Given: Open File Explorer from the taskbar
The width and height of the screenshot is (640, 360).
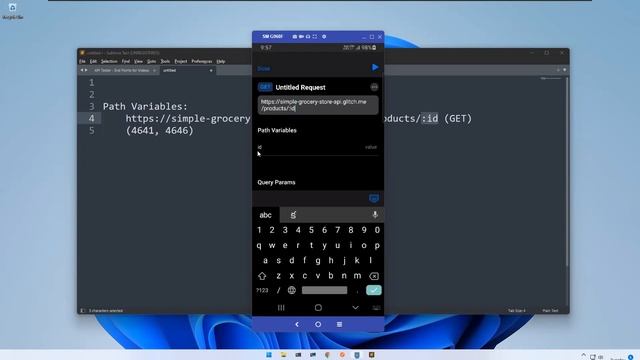Looking at the screenshot, I should click(x=284, y=355).
